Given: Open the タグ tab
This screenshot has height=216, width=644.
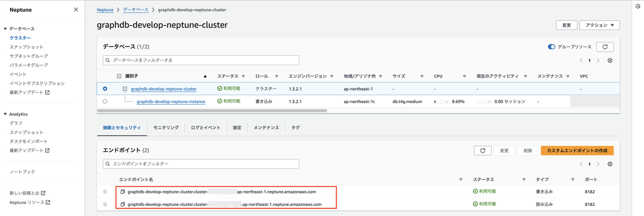Looking at the screenshot, I should [x=296, y=128].
